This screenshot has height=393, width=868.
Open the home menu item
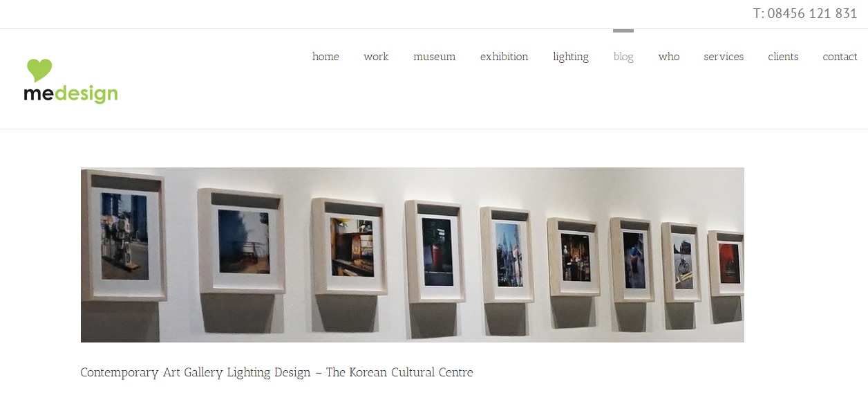click(325, 57)
